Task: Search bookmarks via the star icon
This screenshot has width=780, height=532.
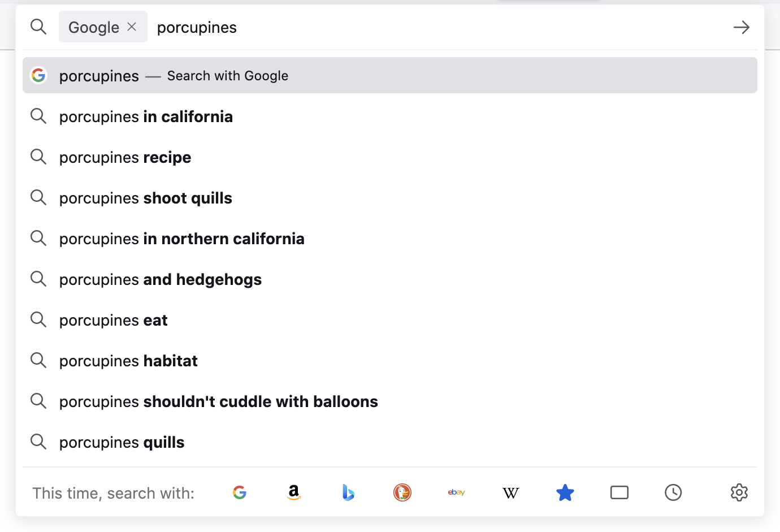Action: point(565,492)
